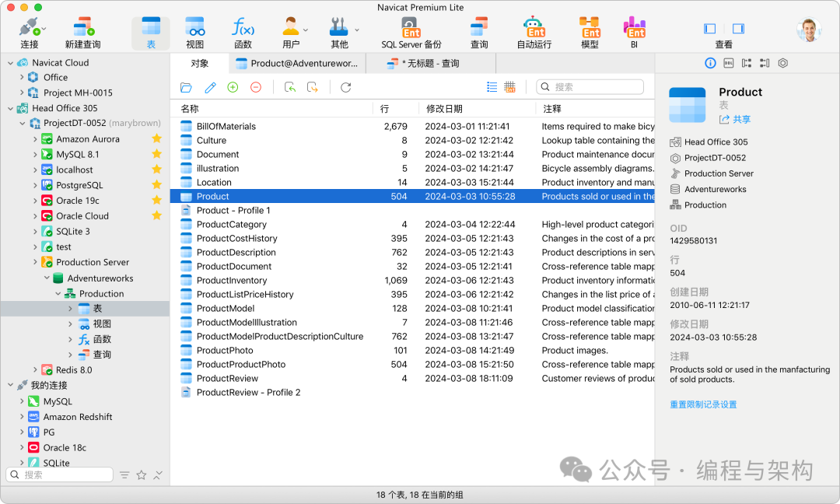Click the red delete table icon
This screenshot has width=840, height=504.
256,87
